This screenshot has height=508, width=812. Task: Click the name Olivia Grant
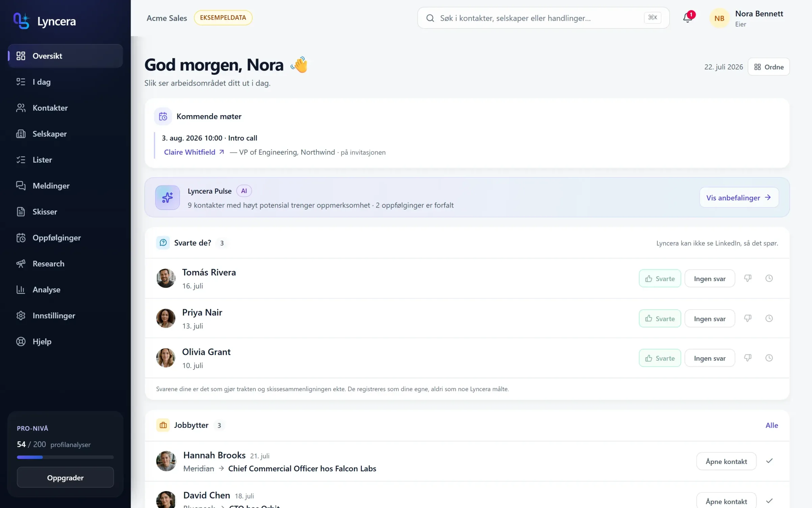(x=206, y=352)
